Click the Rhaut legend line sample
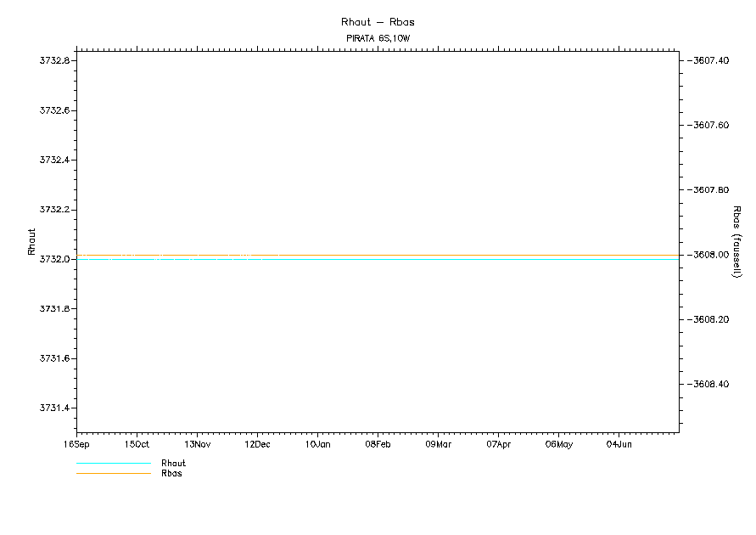Viewport: 756px width, 535px height. 113,464
